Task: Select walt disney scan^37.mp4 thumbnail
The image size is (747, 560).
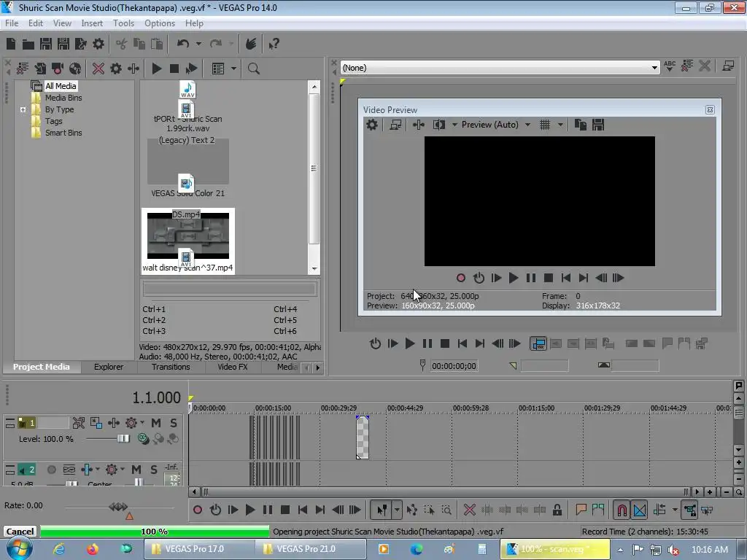Action: (187, 241)
